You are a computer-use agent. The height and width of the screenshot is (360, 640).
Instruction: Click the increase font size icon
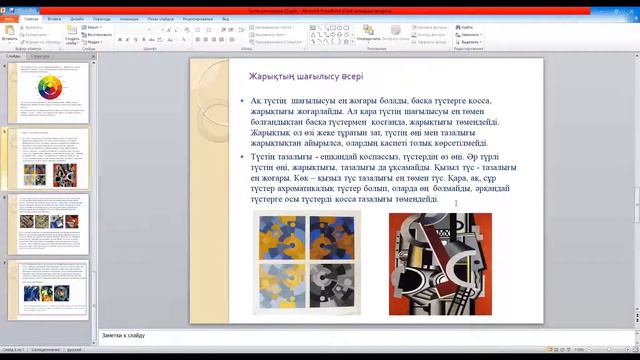coord(169,30)
